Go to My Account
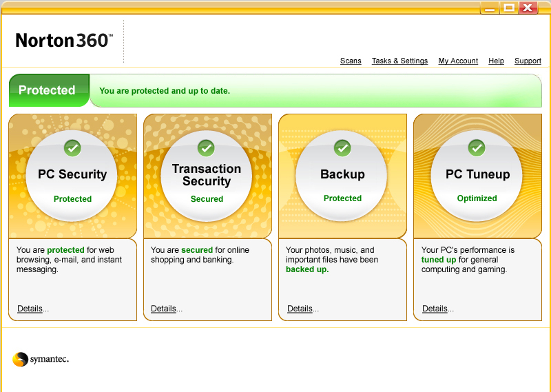The image size is (551, 392). tap(458, 61)
